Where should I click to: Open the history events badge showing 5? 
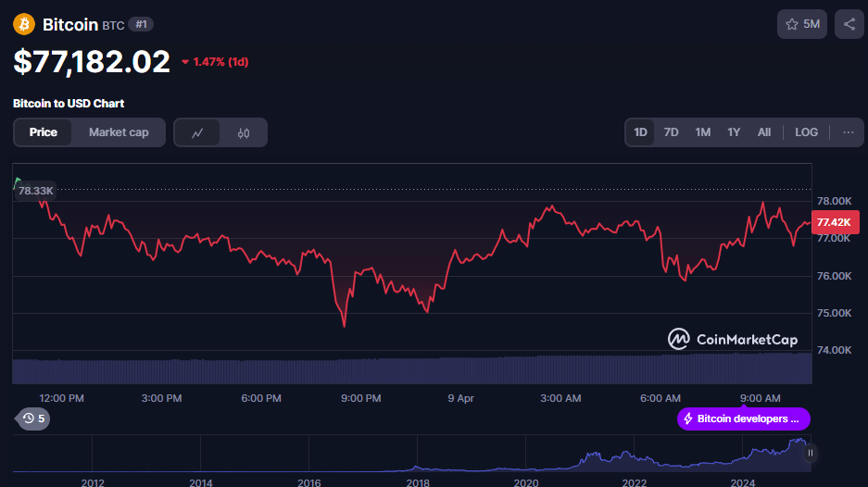coord(33,418)
